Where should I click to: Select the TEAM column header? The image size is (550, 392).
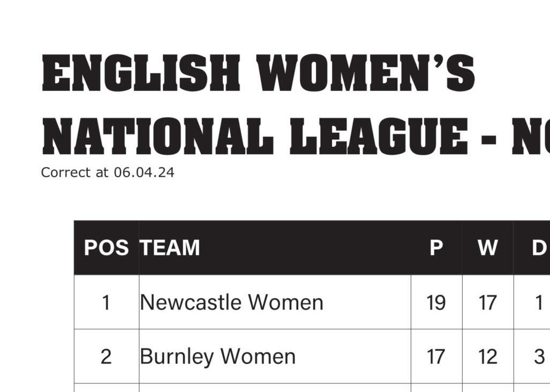(x=170, y=248)
